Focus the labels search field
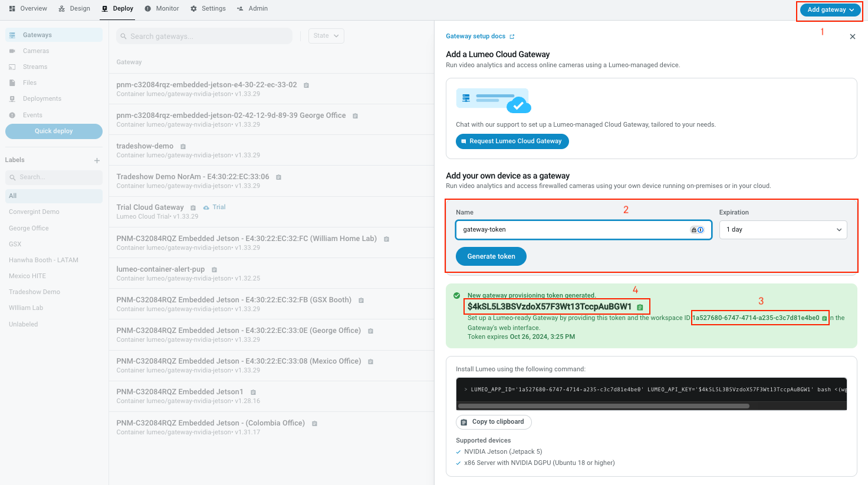 (54, 177)
